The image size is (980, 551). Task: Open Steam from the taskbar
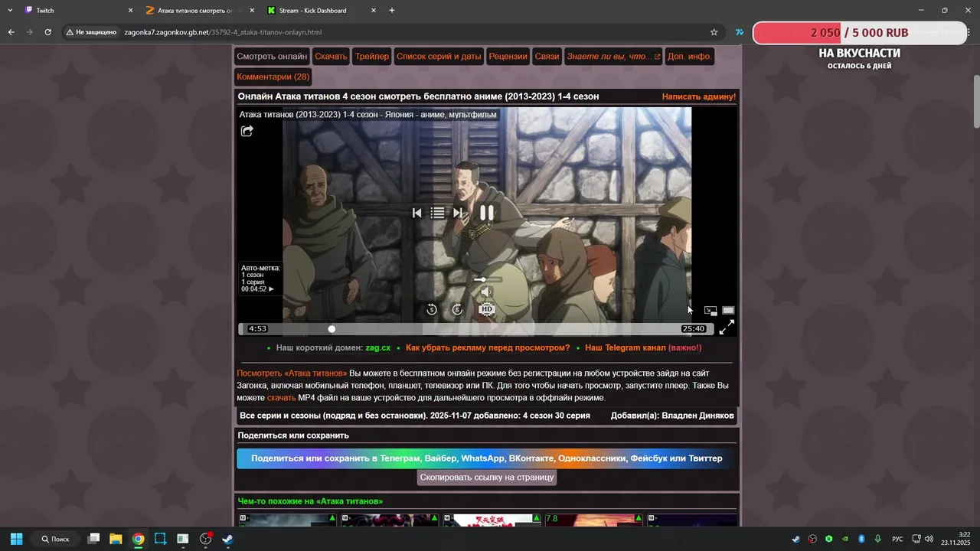click(227, 539)
